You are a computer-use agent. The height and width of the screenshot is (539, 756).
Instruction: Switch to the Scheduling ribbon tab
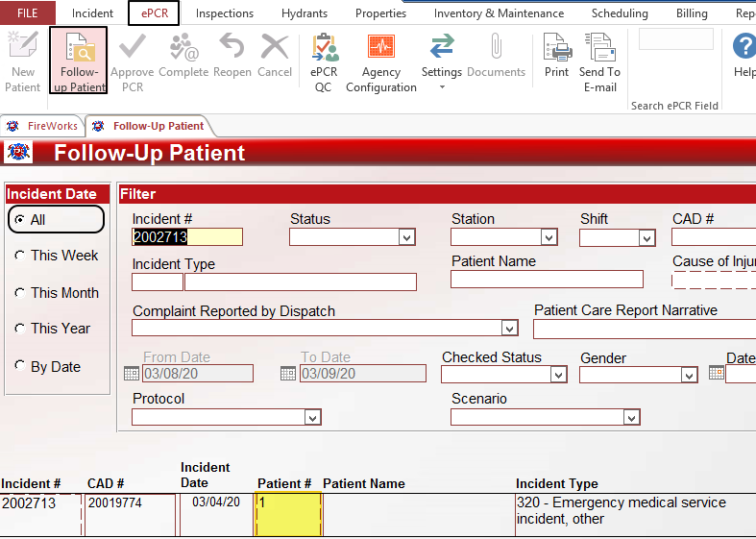620,13
